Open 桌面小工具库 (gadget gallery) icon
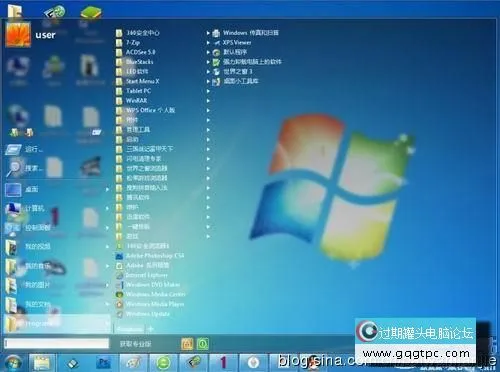 216,81
